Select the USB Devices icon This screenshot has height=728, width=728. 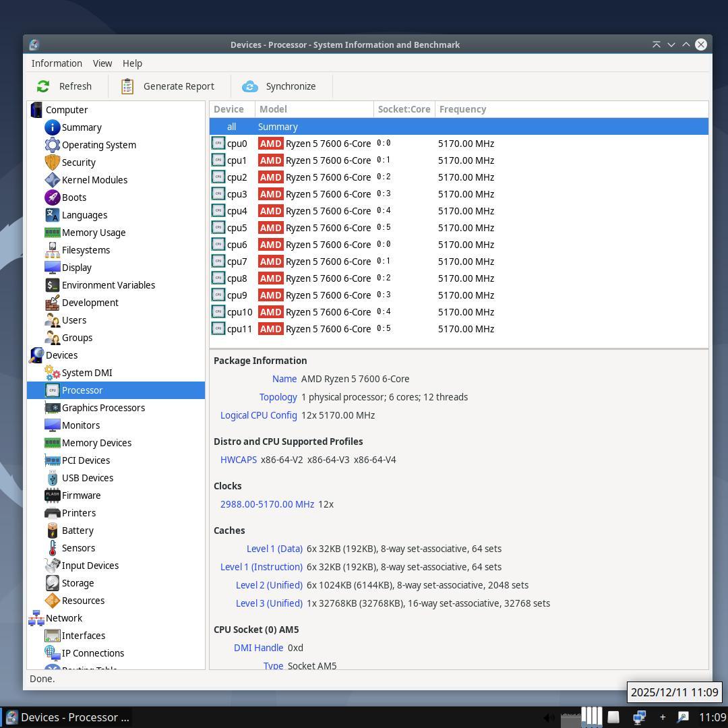coord(53,478)
